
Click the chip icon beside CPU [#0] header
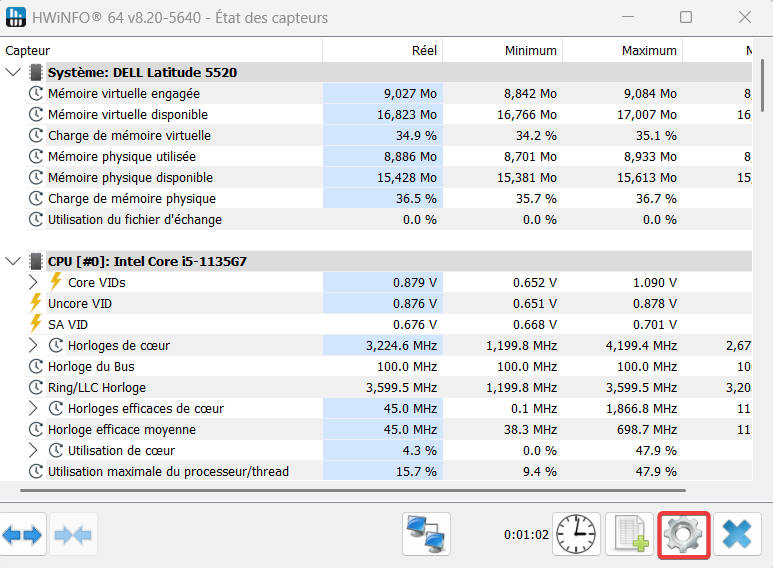pyautogui.click(x=35, y=261)
